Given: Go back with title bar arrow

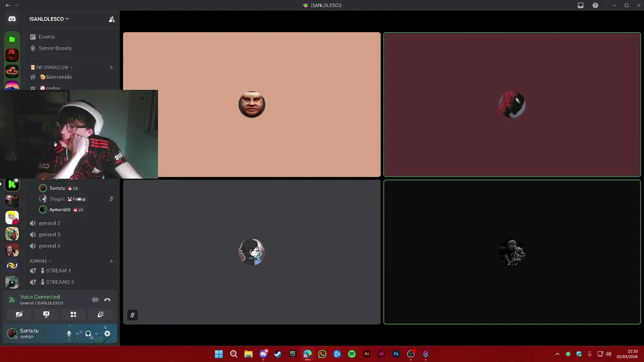Looking at the screenshot, I should click(x=8, y=6).
